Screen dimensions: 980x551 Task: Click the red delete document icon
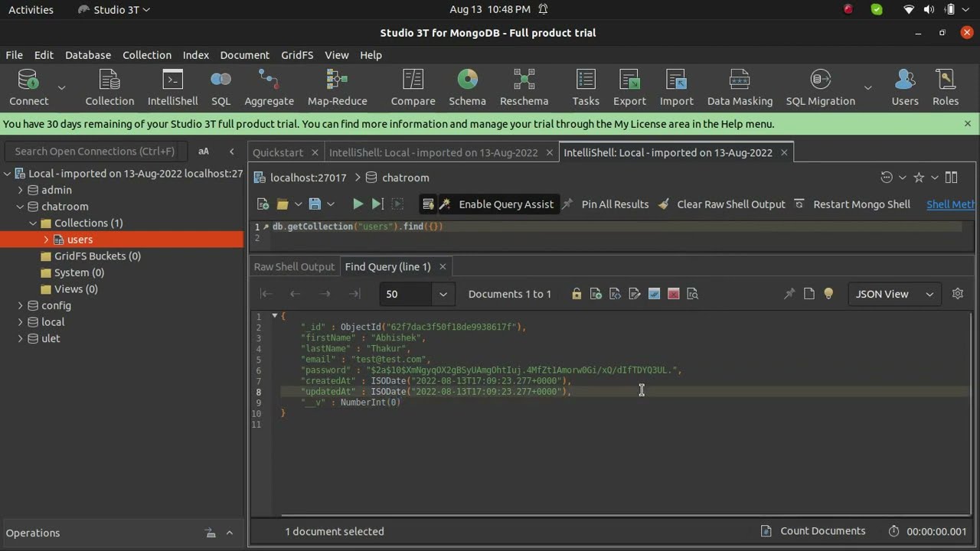[x=674, y=294]
